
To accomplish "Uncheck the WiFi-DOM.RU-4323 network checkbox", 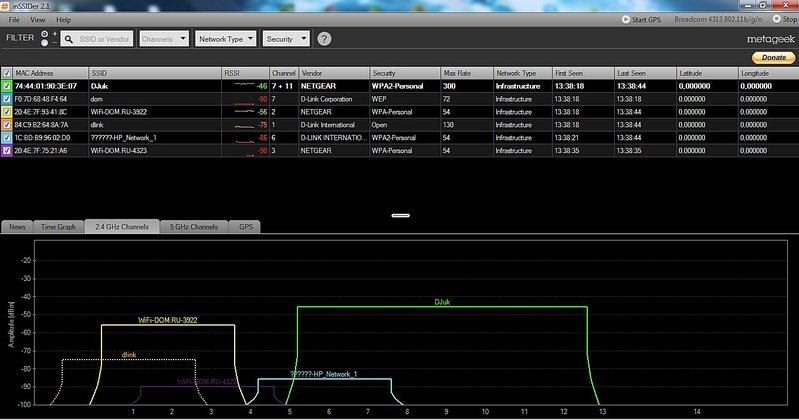I will click(7, 150).
